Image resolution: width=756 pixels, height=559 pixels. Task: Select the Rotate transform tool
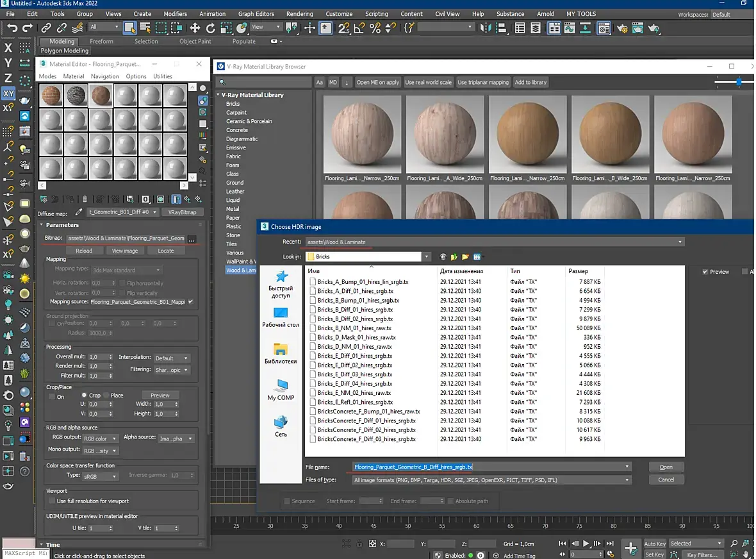click(x=210, y=28)
